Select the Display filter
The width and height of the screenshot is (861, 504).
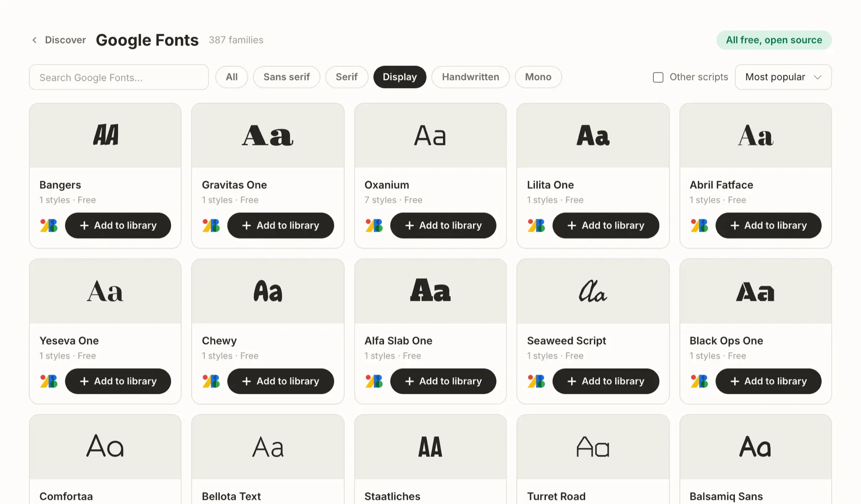400,77
